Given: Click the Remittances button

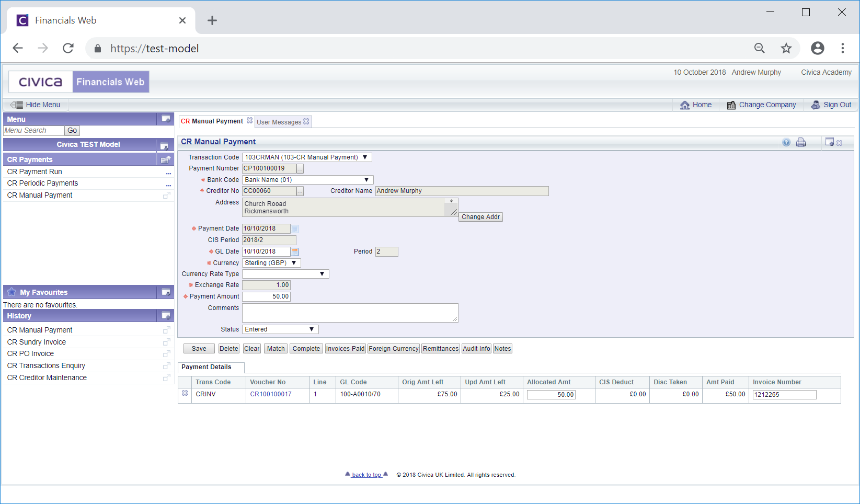Looking at the screenshot, I should click(x=441, y=349).
